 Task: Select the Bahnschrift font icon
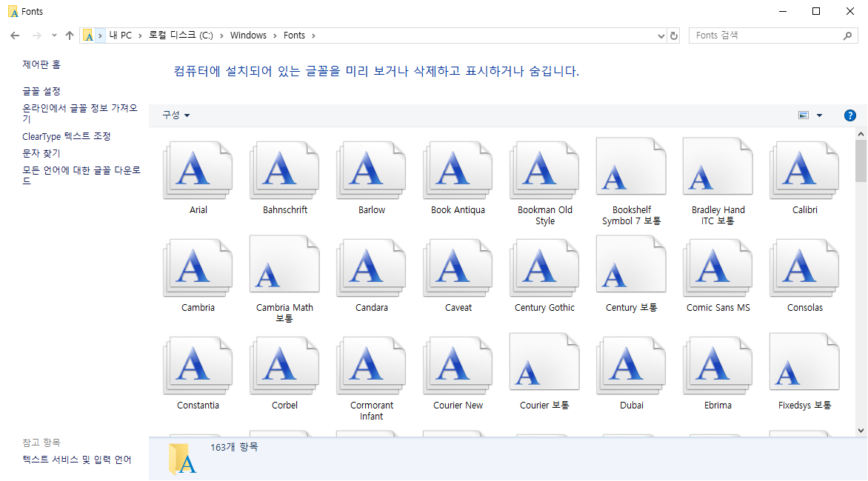tap(284, 171)
